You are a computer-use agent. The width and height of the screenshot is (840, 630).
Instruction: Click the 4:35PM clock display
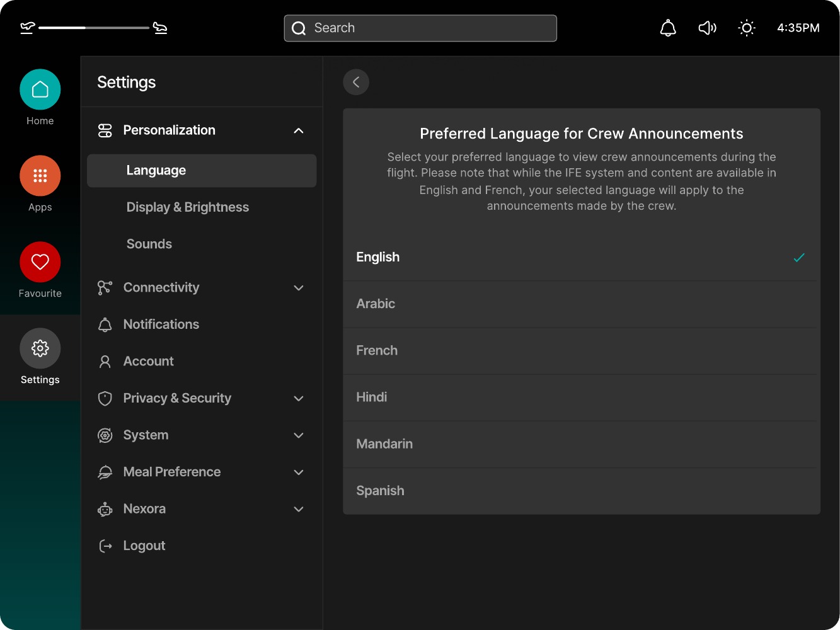pos(798,28)
